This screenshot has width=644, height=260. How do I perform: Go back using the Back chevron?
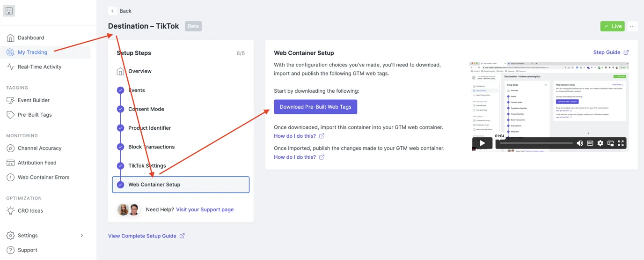point(112,11)
